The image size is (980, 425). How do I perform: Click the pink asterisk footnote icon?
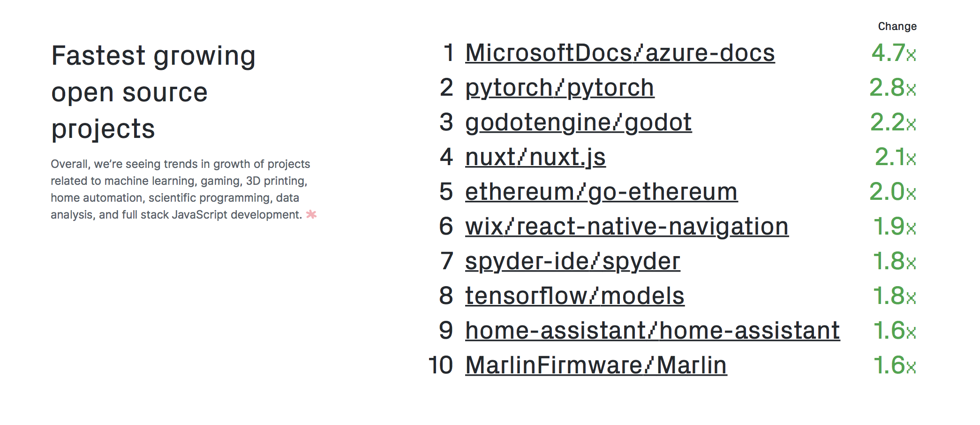pyautogui.click(x=311, y=214)
